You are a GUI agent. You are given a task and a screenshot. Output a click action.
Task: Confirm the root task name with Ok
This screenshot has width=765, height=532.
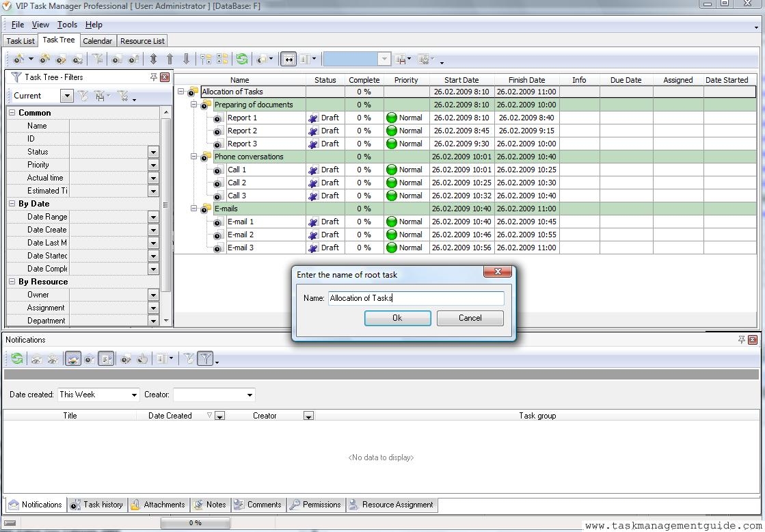398,318
